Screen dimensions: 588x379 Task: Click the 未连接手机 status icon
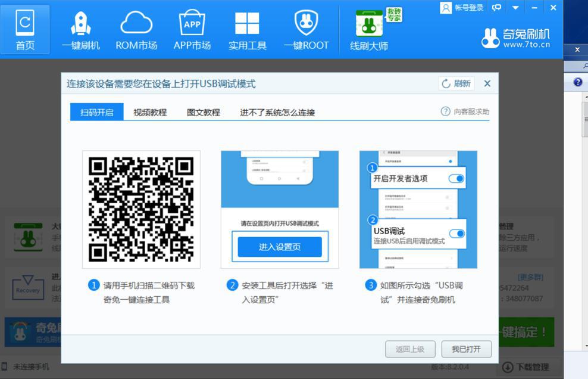click(x=5, y=366)
